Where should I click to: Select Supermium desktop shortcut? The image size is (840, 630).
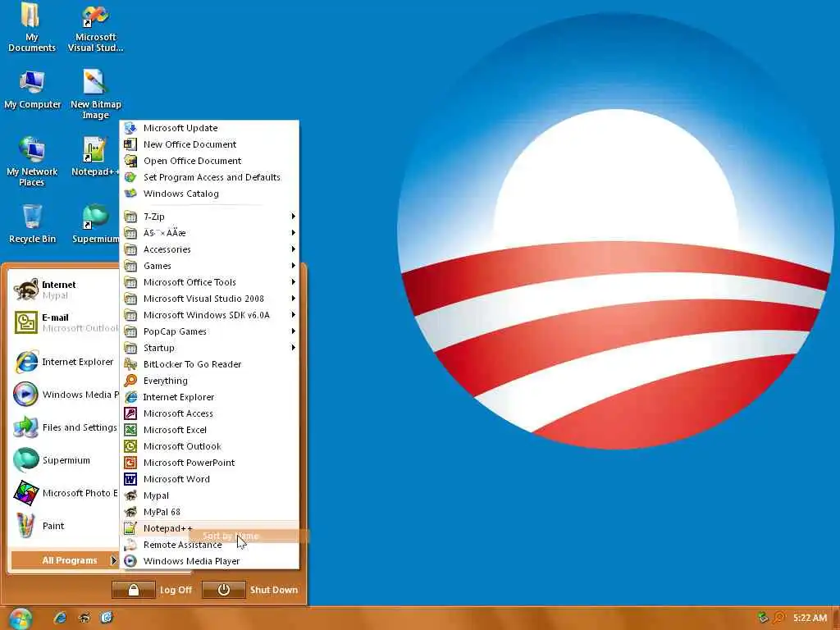coord(95,224)
